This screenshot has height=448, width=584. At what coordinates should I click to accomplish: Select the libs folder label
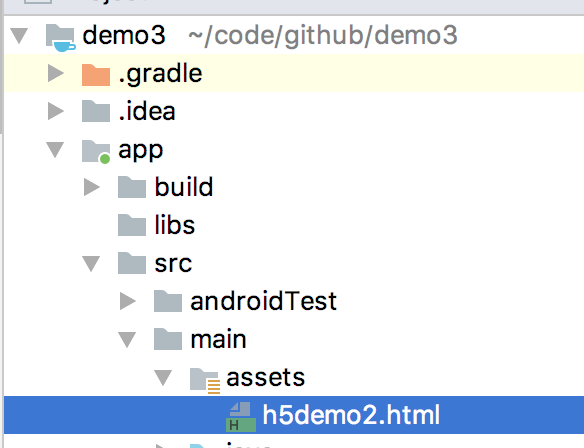coord(175,225)
